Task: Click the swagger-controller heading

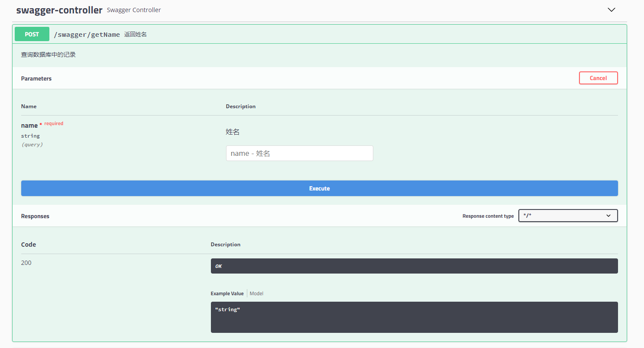Action: 59,10
